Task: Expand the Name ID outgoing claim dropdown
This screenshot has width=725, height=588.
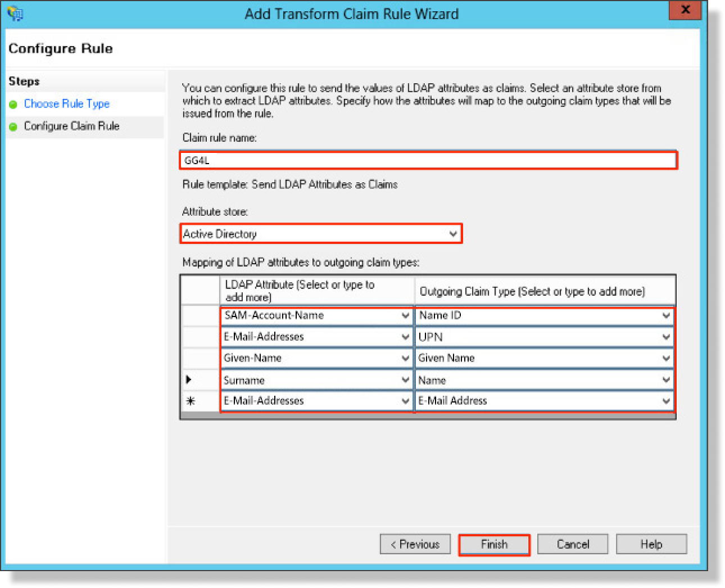Action: 666,316
